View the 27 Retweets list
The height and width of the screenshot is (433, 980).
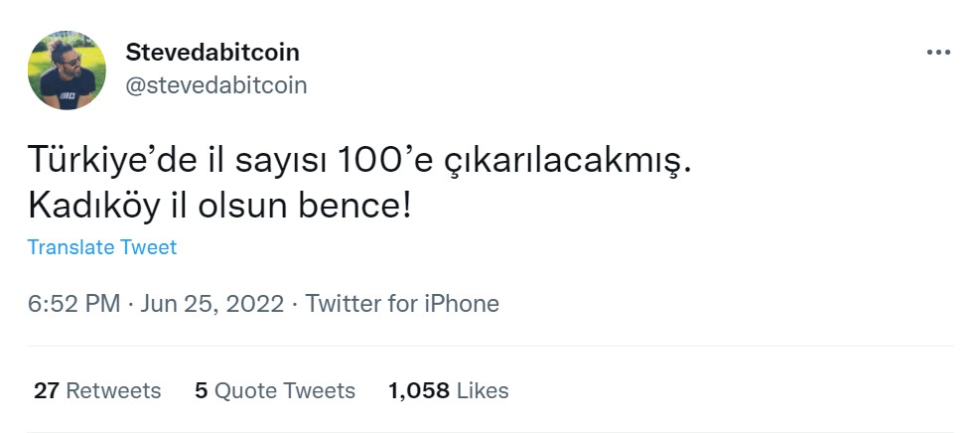point(97,390)
